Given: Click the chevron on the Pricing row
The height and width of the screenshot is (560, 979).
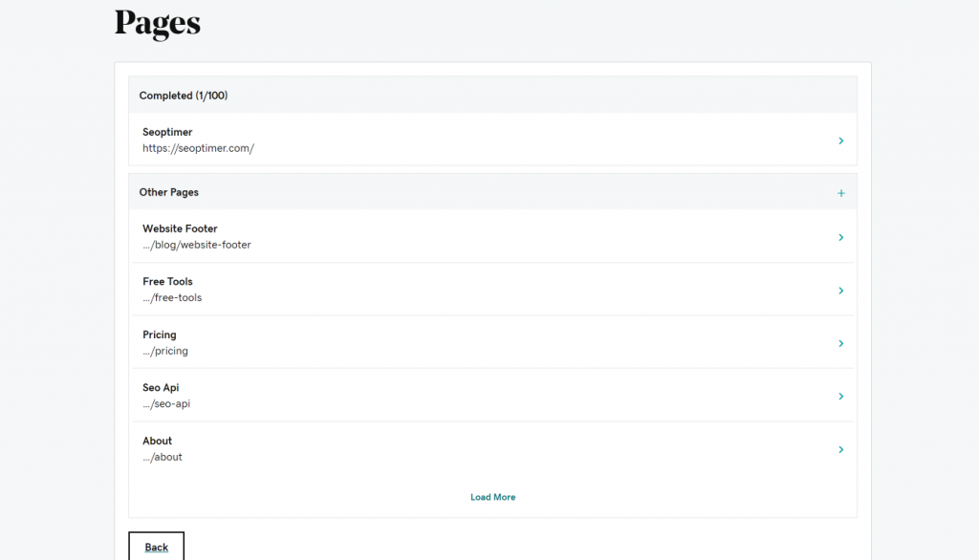Looking at the screenshot, I should 840,343.
